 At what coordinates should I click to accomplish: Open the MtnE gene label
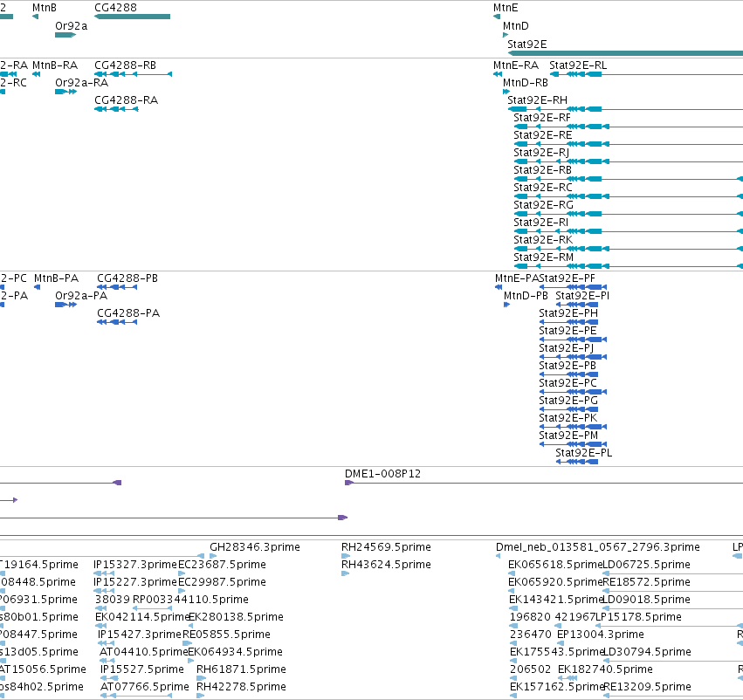(x=506, y=8)
